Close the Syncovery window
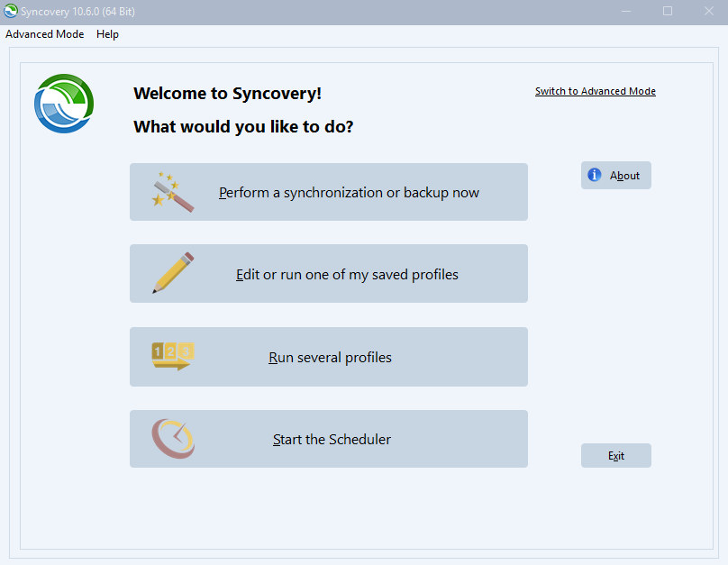The width and height of the screenshot is (728, 565). point(708,11)
